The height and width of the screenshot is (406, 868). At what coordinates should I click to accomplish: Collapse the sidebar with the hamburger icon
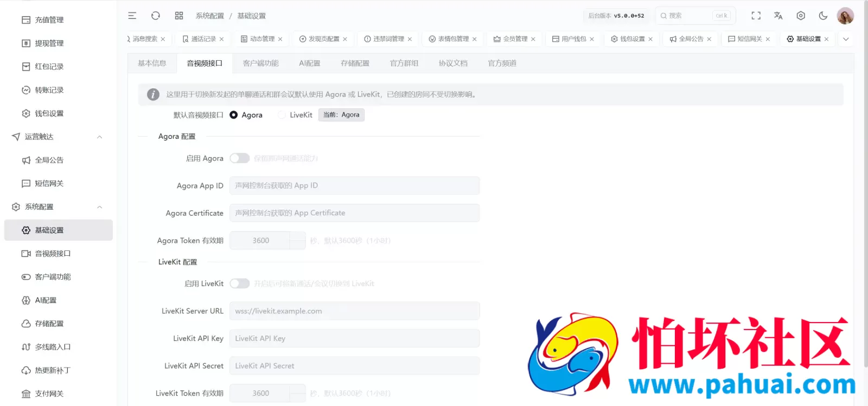tap(132, 16)
